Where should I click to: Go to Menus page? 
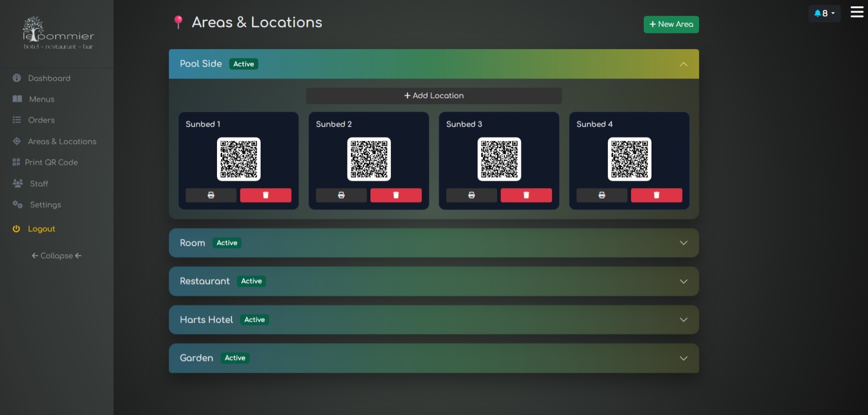42,99
